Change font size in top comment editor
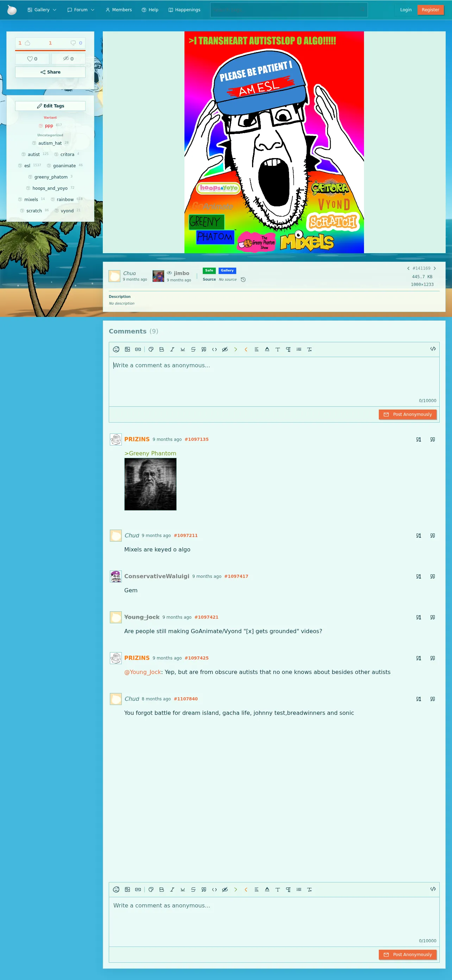This screenshot has width=452, height=980. coord(278,349)
